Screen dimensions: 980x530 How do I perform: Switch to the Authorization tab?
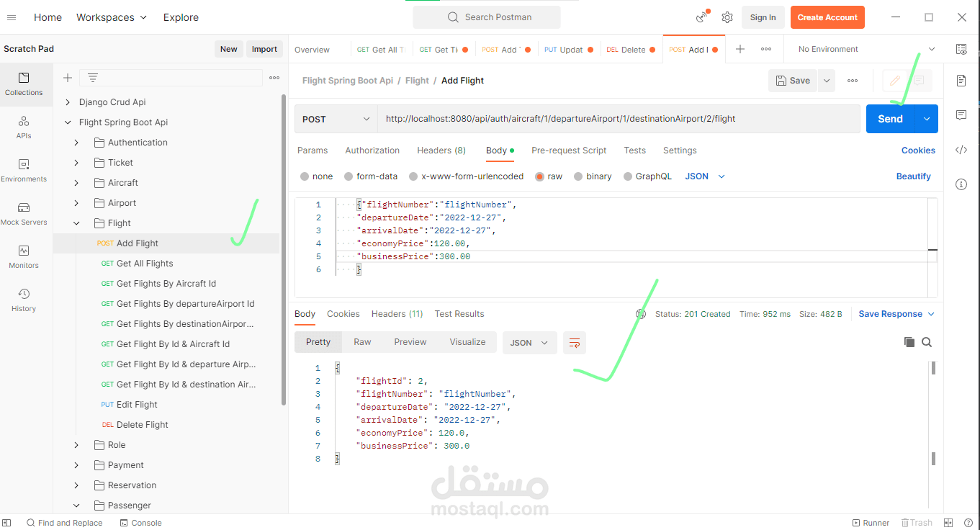[372, 151]
